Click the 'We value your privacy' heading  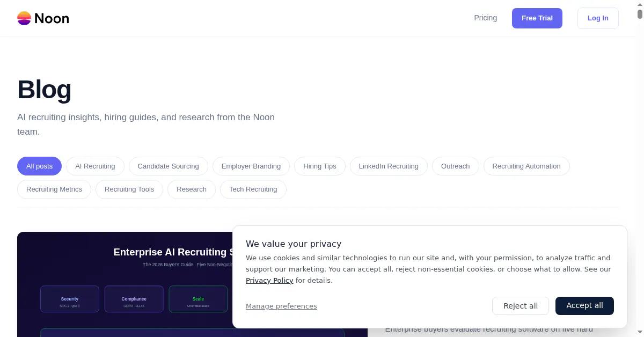pos(294,244)
